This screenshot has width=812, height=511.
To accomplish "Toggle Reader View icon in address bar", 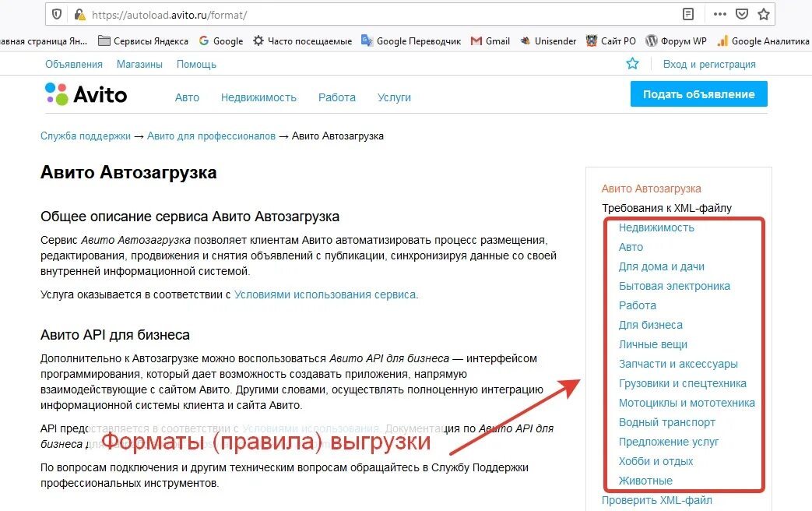I will point(687,15).
